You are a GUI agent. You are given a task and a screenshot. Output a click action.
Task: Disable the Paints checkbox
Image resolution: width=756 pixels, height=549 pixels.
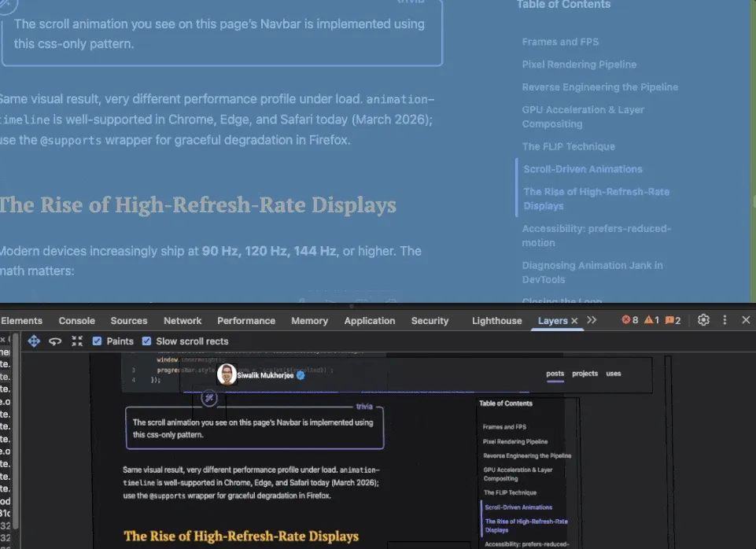98,341
